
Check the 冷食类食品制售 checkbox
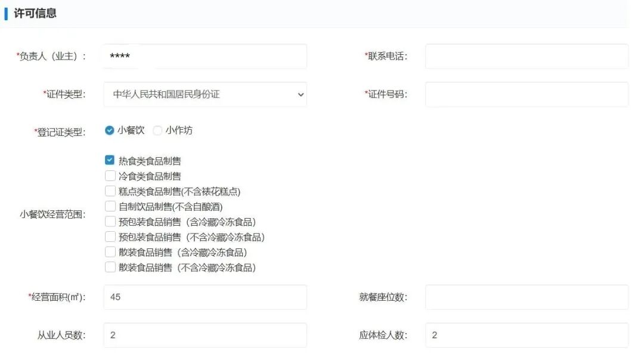pos(110,176)
